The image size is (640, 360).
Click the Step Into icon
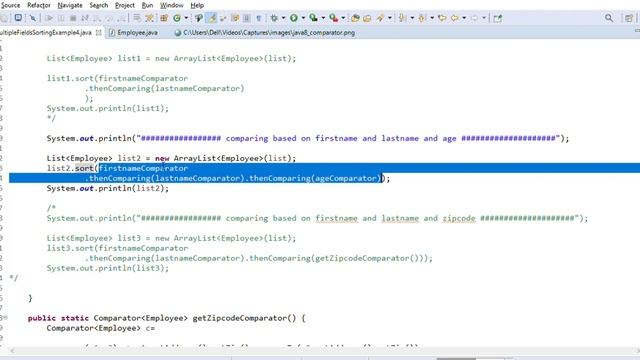coord(97,18)
